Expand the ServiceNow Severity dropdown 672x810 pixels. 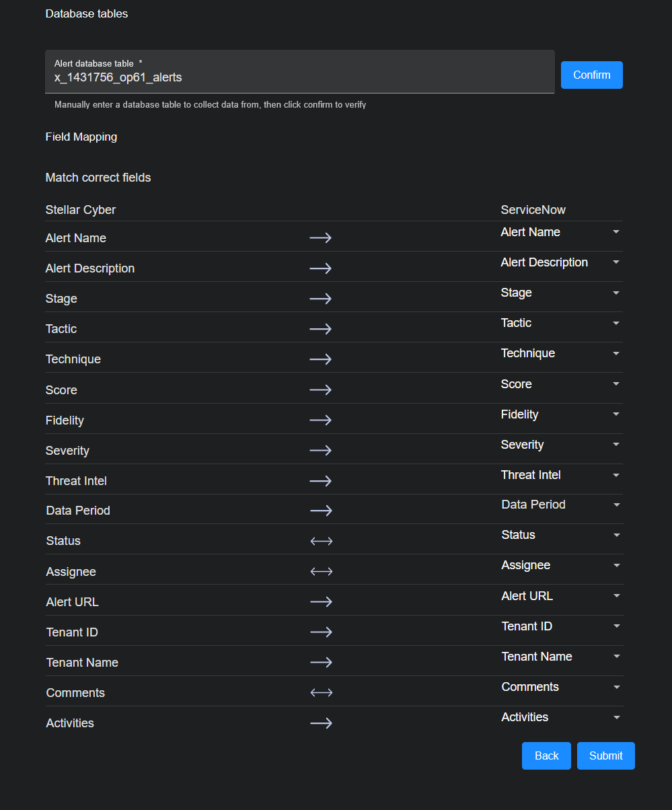[561, 445]
